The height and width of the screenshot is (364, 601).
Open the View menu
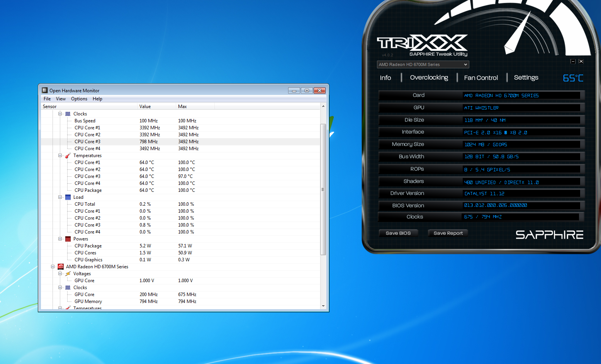point(61,99)
